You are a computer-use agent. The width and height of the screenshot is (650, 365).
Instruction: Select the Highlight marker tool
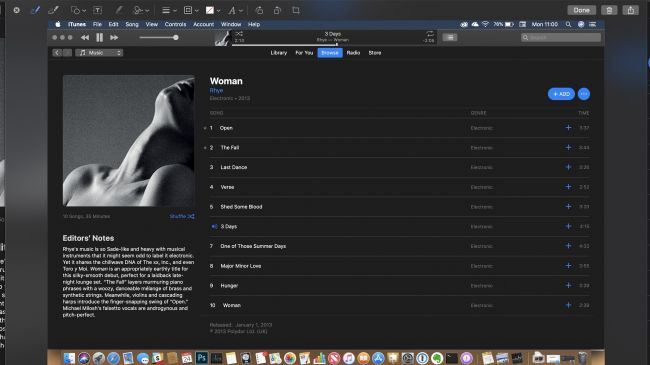[x=119, y=10]
